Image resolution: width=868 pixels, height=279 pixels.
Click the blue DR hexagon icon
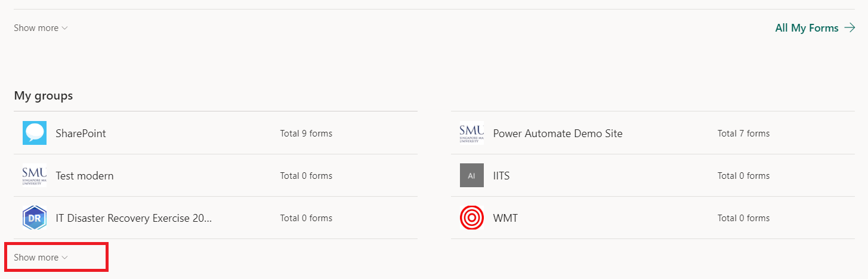point(35,218)
